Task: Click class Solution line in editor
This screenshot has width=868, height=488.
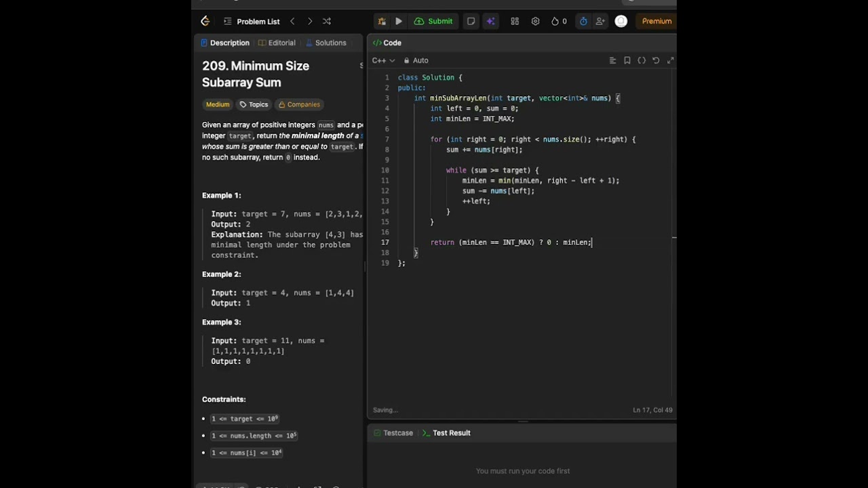Action: [x=430, y=78]
